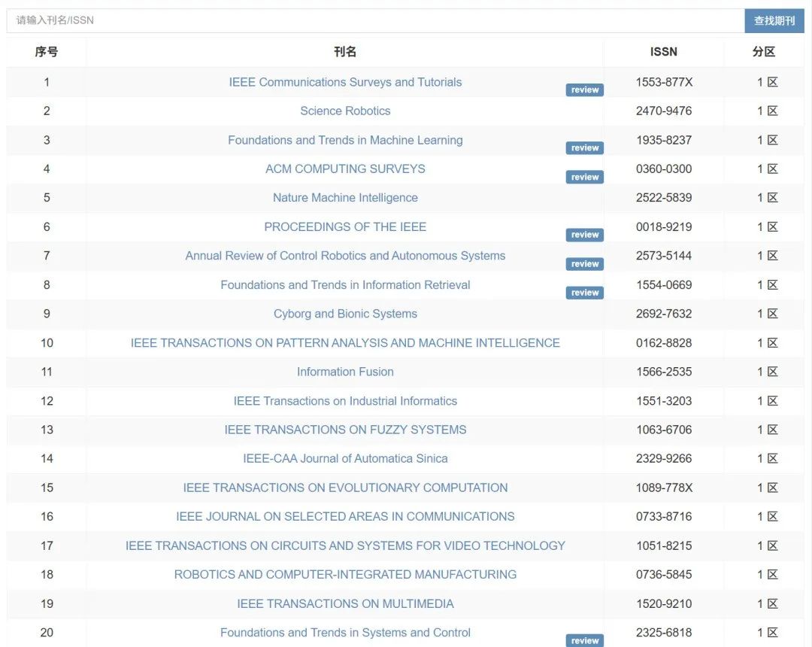Screen dimensions: 812x647
Task: Select ISSN 0162-8828 cell
Action: [664, 343]
